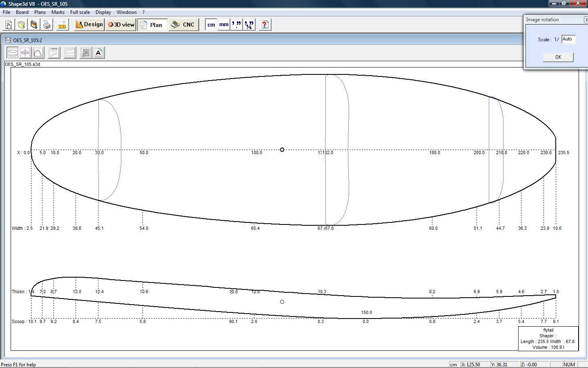
Task: Switch units to decimal feet and inches
Action: (236, 25)
